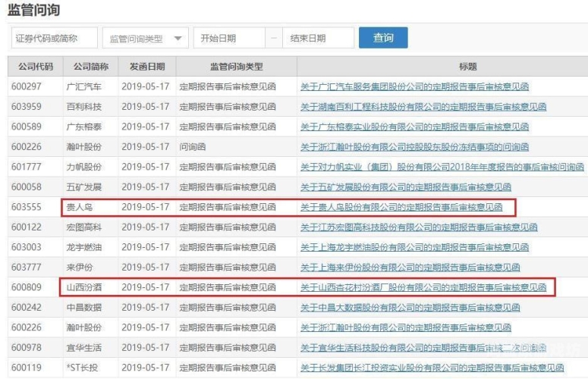
Task: Open the 湖南百利工程科技 audit opinion letter link
Action: [x=423, y=107]
